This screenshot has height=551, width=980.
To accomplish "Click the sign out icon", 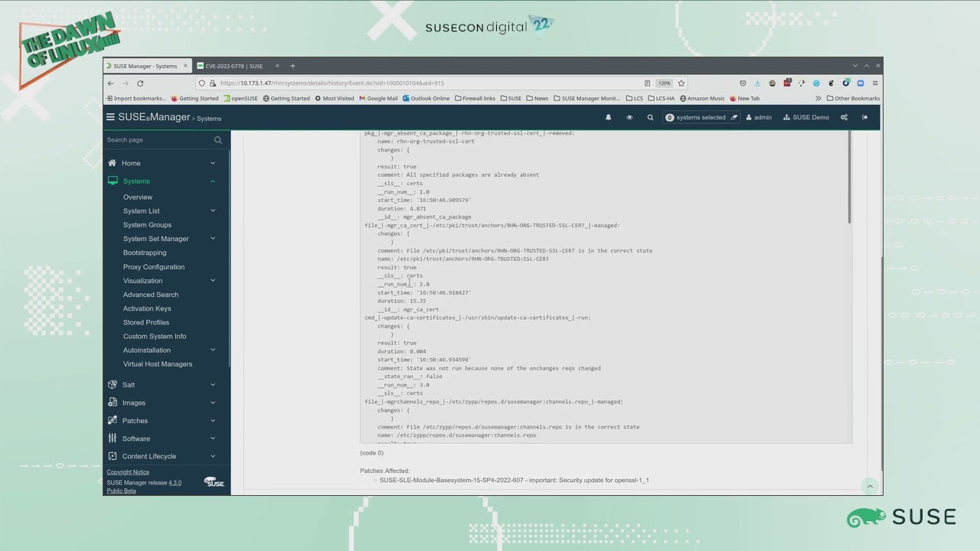I will [x=865, y=117].
